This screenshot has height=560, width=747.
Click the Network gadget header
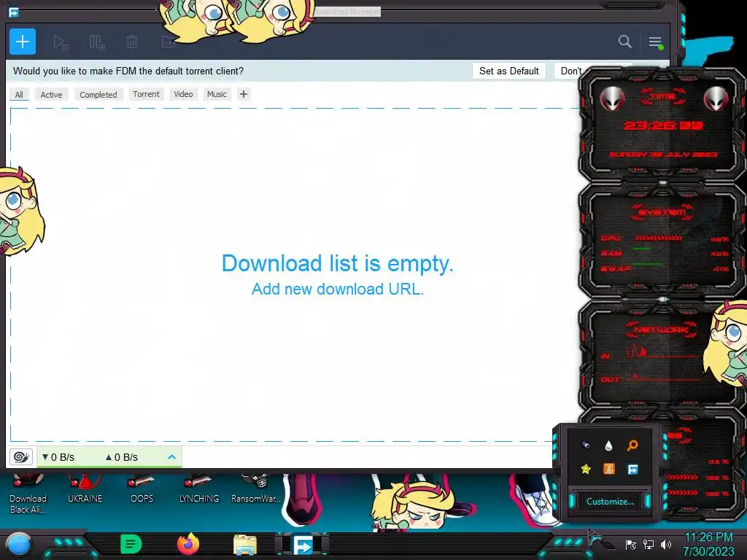coord(661,330)
